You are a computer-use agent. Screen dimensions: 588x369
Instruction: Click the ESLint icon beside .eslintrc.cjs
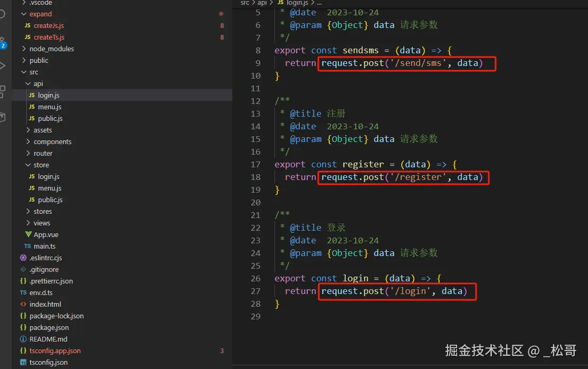[x=23, y=258]
